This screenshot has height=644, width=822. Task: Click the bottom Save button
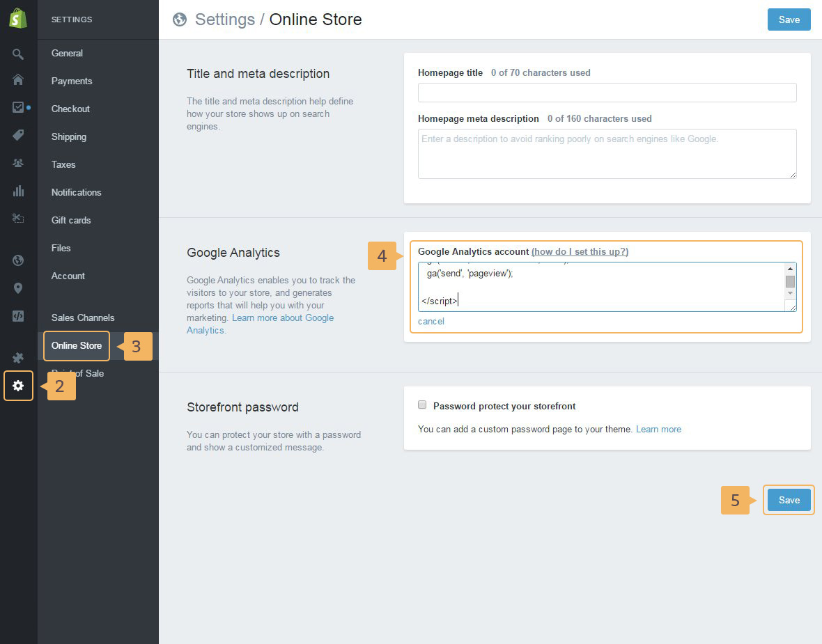(x=789, y=500)
